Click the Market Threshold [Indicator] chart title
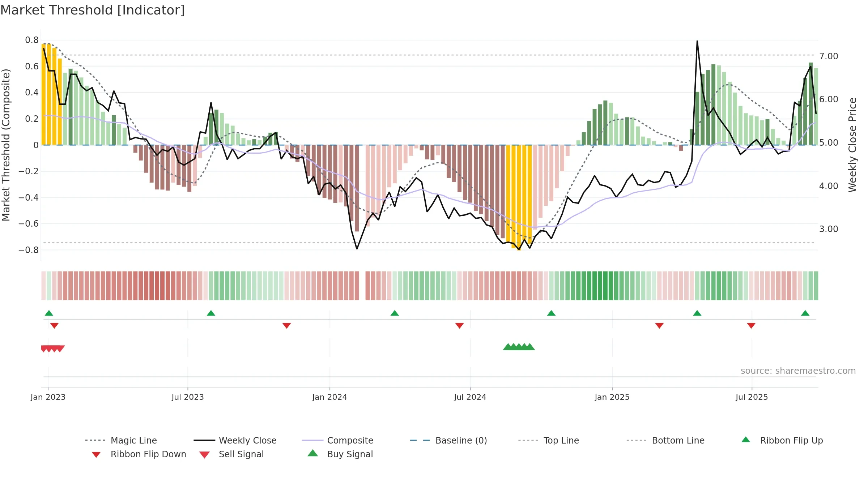Image resolution: width=868 pixels, height=488 pixels. (x=93, y=10)
